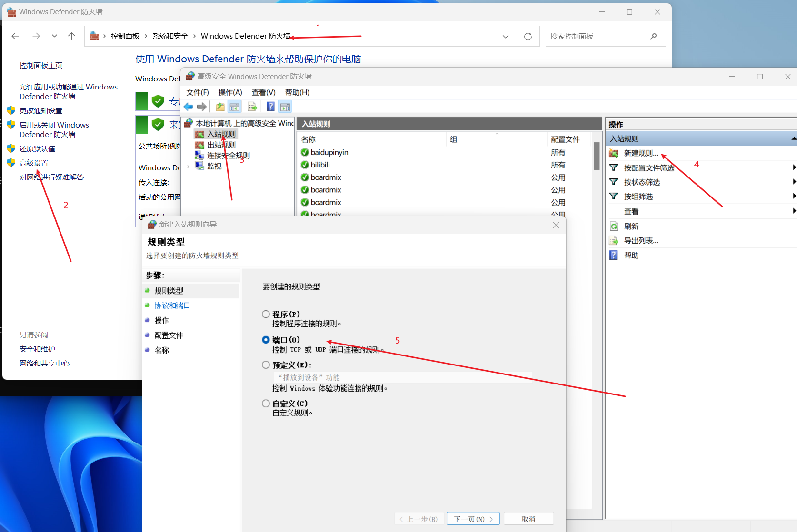Sort rules by the 名称 column header

click(309, 139)
